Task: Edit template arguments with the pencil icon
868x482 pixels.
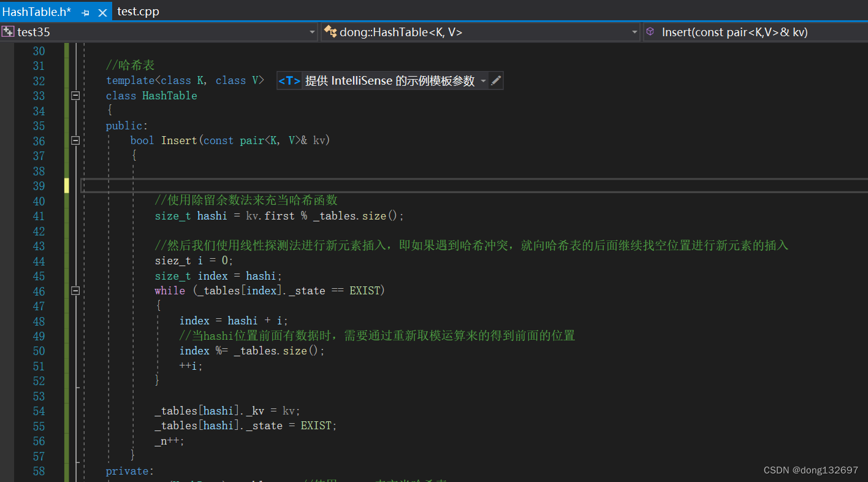Action: tap(496, 81)
